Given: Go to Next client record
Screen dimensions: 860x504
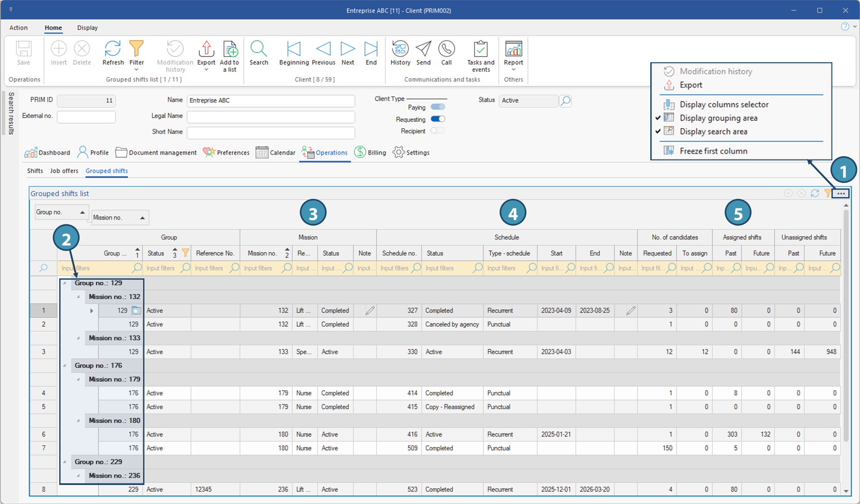Looking at the screenshot, I should (348, 49).
